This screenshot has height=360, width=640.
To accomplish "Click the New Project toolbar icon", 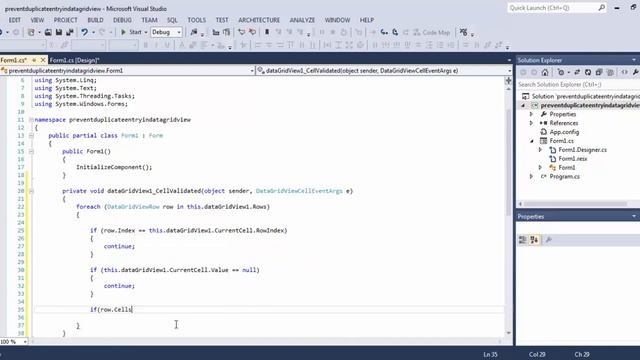I will pyautogui.click(x=31, y=32).
